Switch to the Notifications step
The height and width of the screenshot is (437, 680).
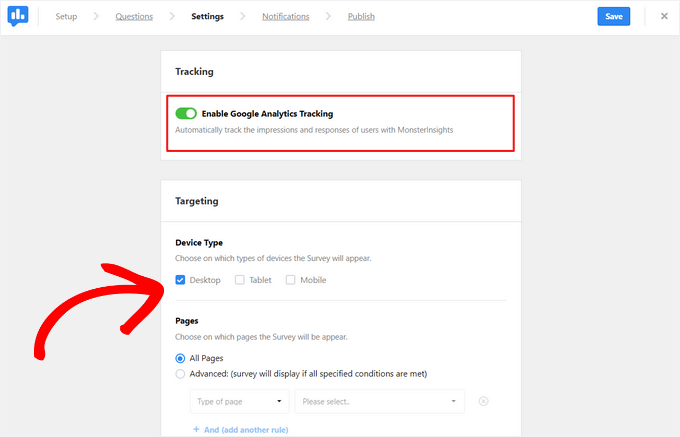(x=285, y=17)
